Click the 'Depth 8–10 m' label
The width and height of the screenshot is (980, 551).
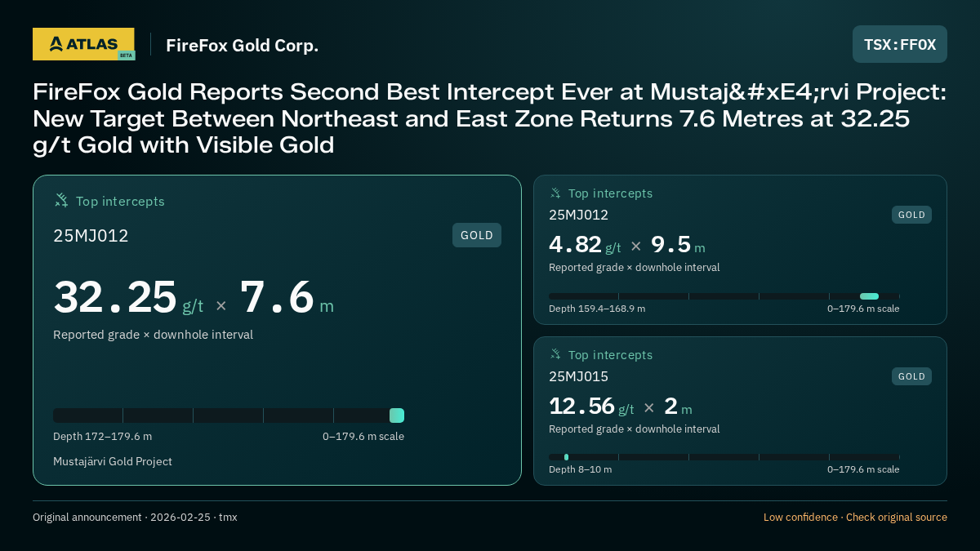pos(580,469)
